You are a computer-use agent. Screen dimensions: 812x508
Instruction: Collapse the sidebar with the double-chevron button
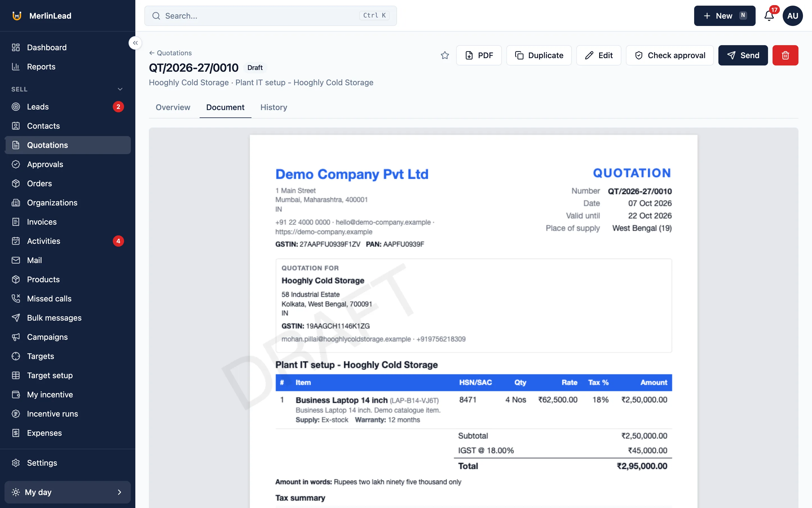click(135, 43)
